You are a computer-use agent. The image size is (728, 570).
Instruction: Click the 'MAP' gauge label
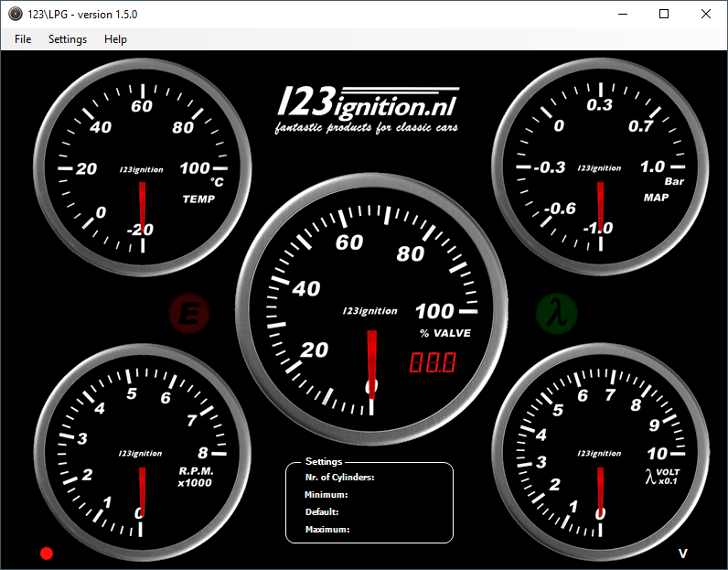tap(656, 198)
